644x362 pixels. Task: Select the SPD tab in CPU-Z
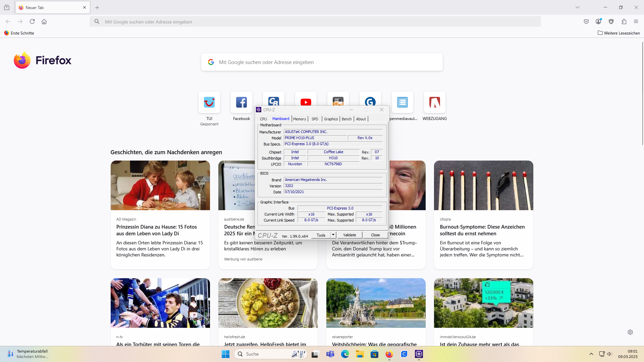tap(315, 119)
